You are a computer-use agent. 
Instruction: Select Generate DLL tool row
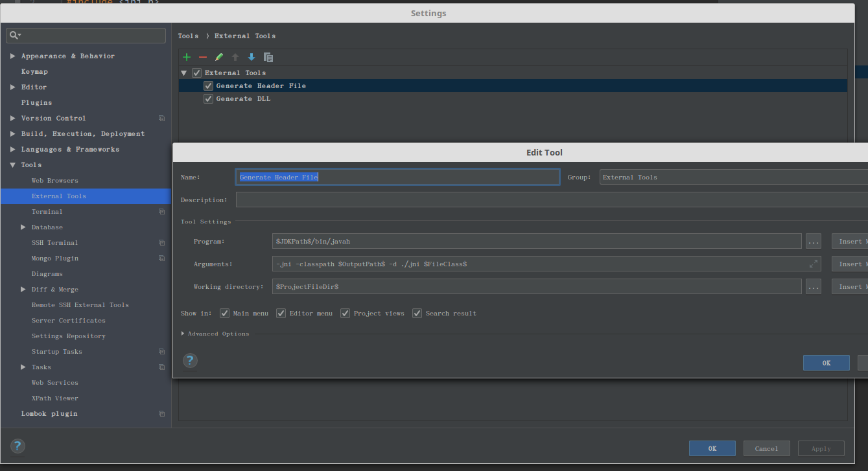pos(513,98)
